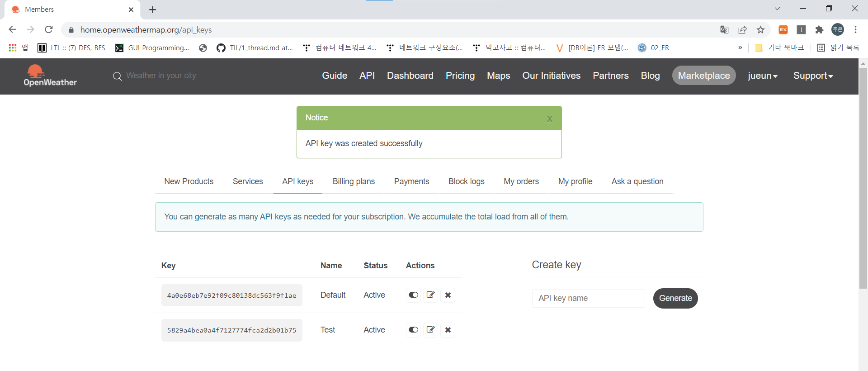Open the Chrome three-dot menu
The height and width of the screenshot is (371, 868).
click(855, 29)
